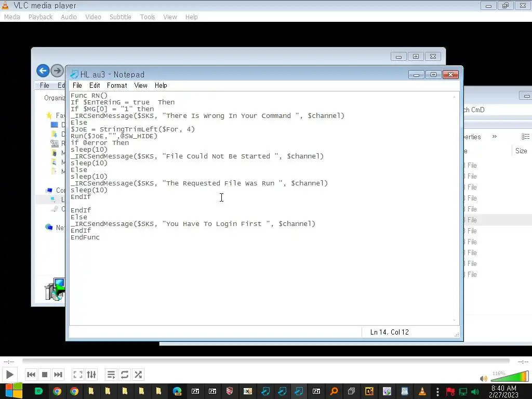
Task: Click the 'Run($JoE,"",@SW_HIDE)' line
Action: pos(114,136)
